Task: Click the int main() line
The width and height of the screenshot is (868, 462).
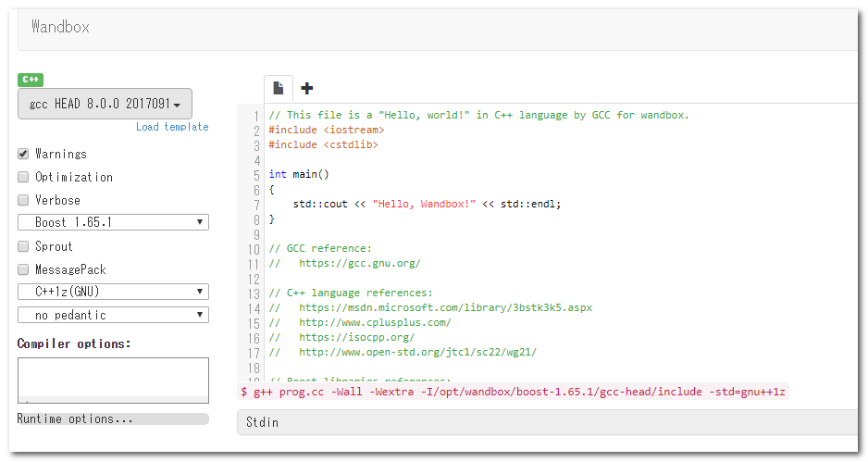Action: pos(299,174)
